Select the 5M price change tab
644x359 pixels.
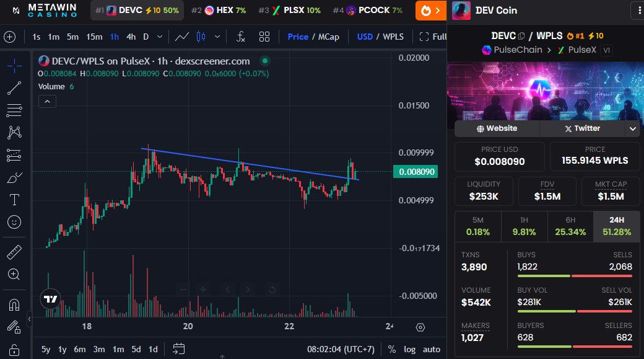point(478,226)
